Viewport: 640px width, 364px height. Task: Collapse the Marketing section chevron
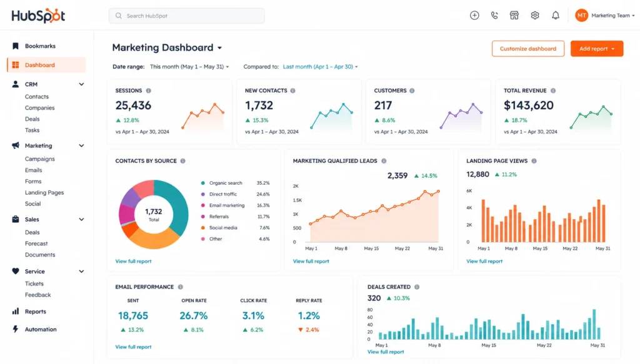[x=81, y=145]
